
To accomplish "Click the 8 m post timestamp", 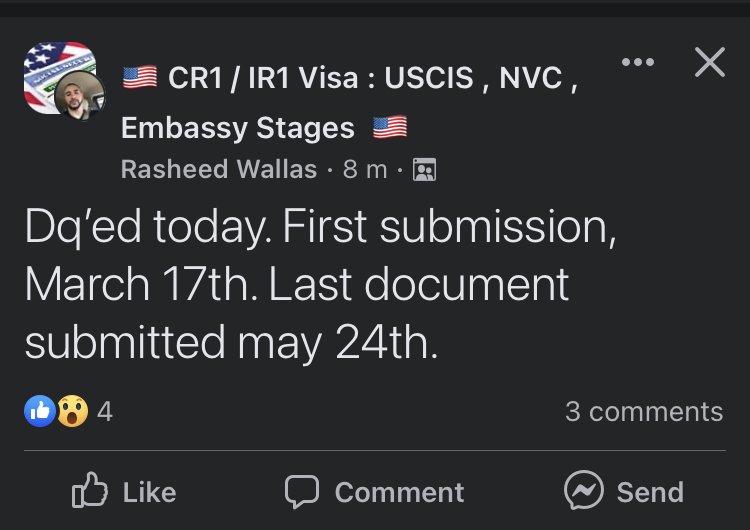I will pyautogui.click(x=364, y=169).
